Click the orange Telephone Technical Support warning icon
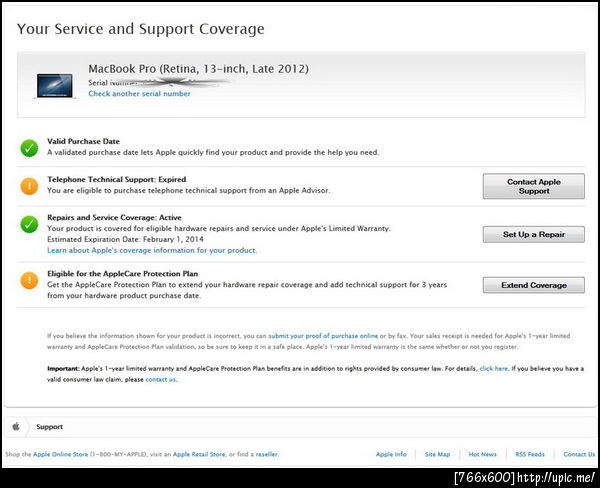 tap(29, 185)
